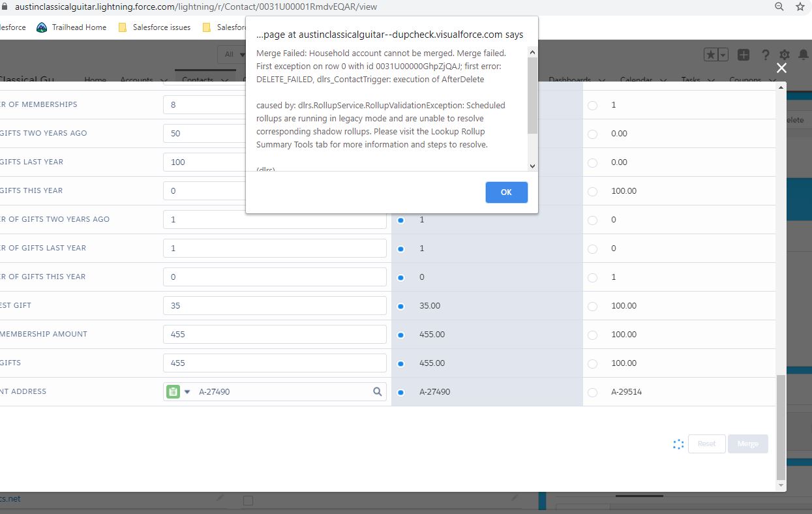Open Salesforce Help menu
Screen dimensions: 812x514
click(x=764, y=55)
